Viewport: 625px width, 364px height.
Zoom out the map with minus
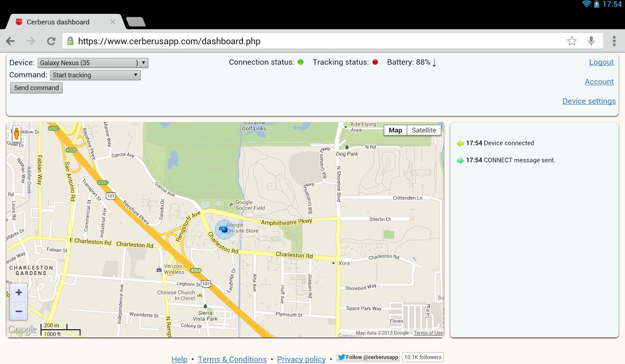click(19, 311)
